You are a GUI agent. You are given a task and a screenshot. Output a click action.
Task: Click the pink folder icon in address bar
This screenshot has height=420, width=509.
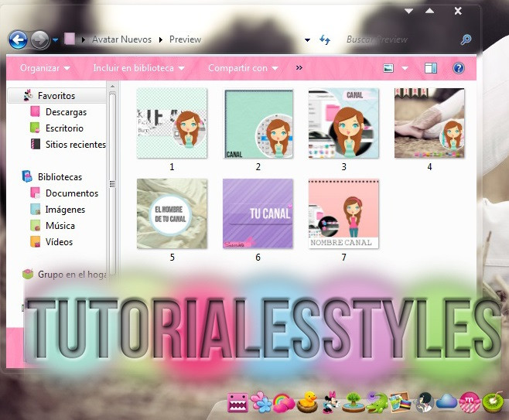[x=70, y=39]
